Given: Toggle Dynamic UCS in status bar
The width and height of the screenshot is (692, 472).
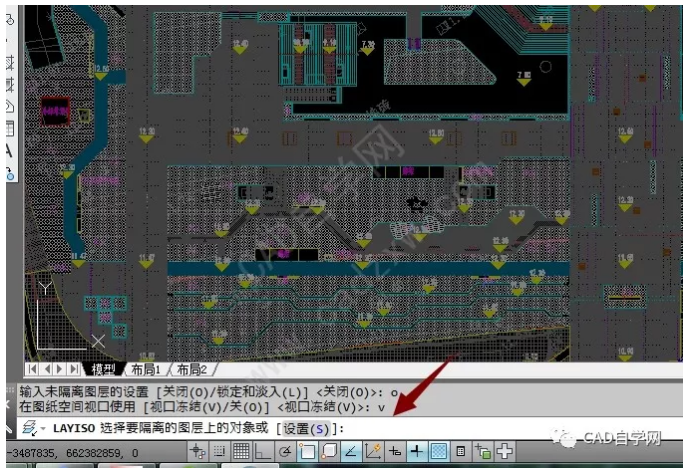Looking at the screenshot, I should (373, 451).
